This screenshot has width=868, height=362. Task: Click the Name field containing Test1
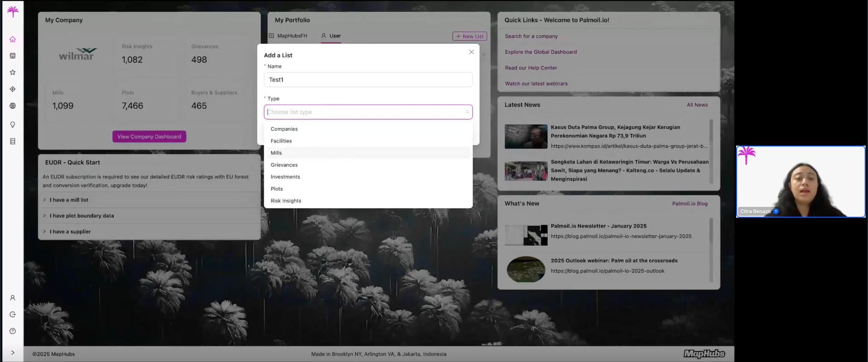coord(368,80)
